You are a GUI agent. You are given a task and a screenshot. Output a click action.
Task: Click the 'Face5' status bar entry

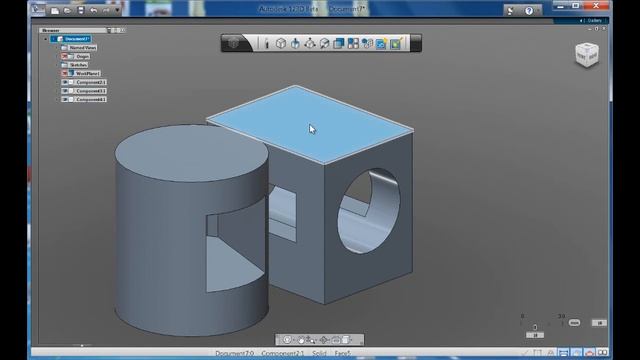[342, 353]
